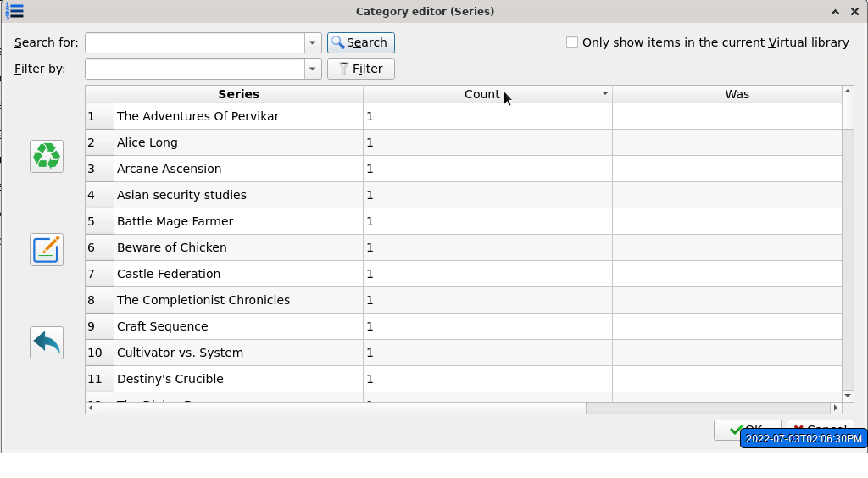Click the rename item pencil icon
Viewport: 868px width, 478px height.
coord(47,250)
